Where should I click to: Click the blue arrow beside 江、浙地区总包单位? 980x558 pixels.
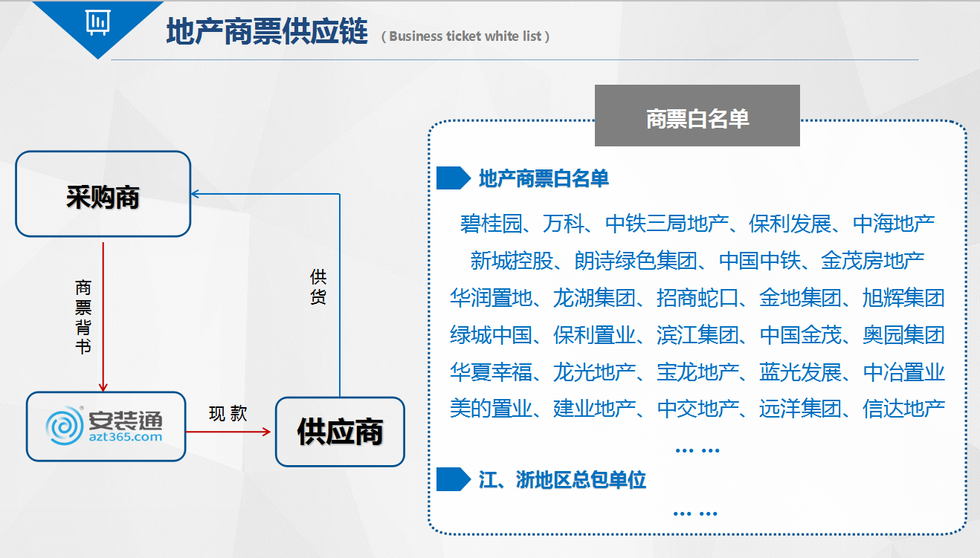453,480
